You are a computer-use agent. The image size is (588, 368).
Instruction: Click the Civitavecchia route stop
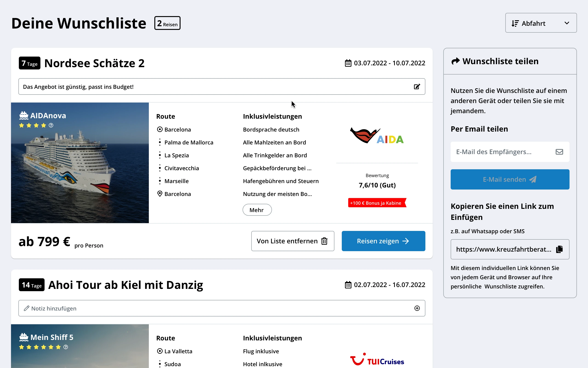click(181, 168)
